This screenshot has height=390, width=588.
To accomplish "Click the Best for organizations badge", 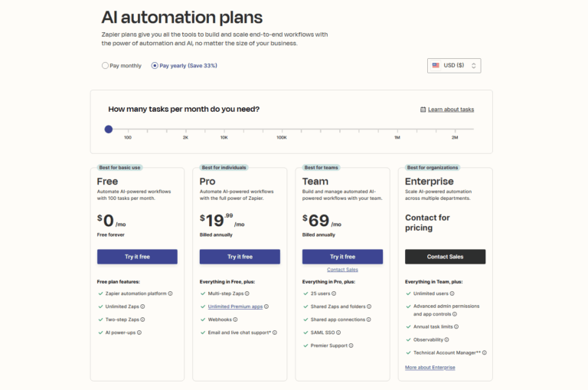I will (433, 168).
